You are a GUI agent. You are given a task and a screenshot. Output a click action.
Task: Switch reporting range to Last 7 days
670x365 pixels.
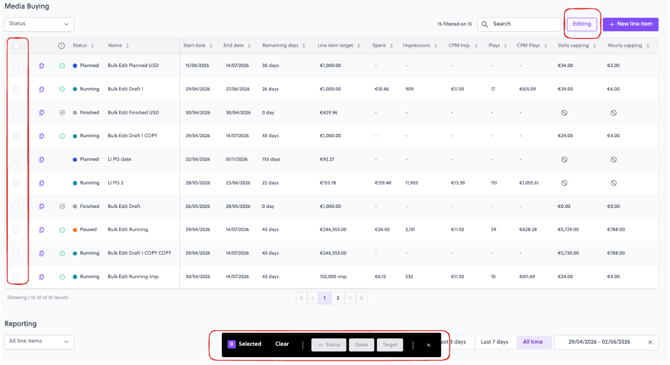click(x=494, y=342)
